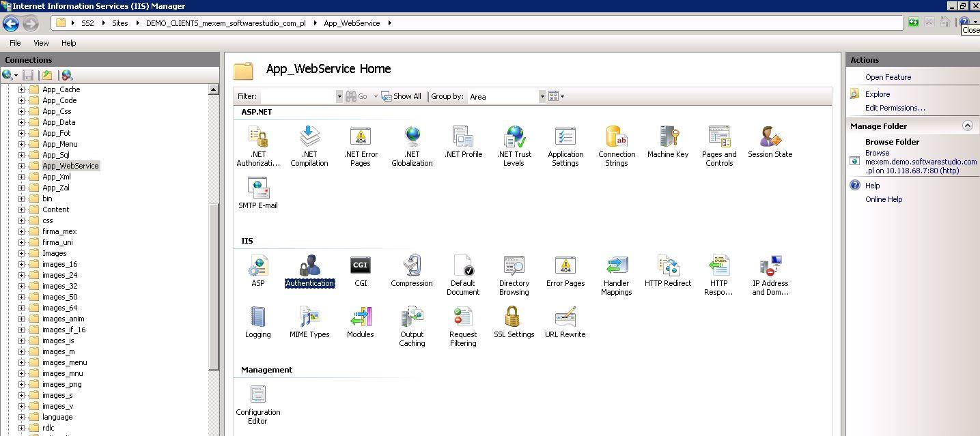
Task: Open the View menu
Action: [x=41, y=42]
